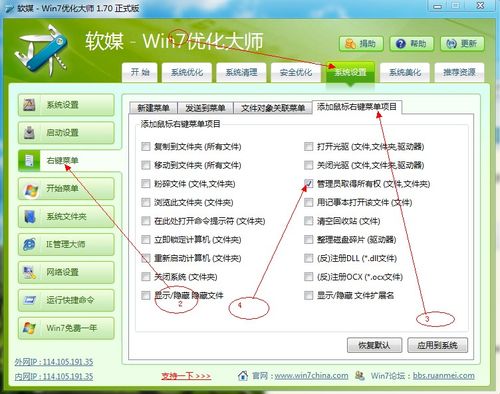Tick the 关闭光驱 checkbox
The width and height of the screenshot is (500, 394).
click(x=309, y=165)
